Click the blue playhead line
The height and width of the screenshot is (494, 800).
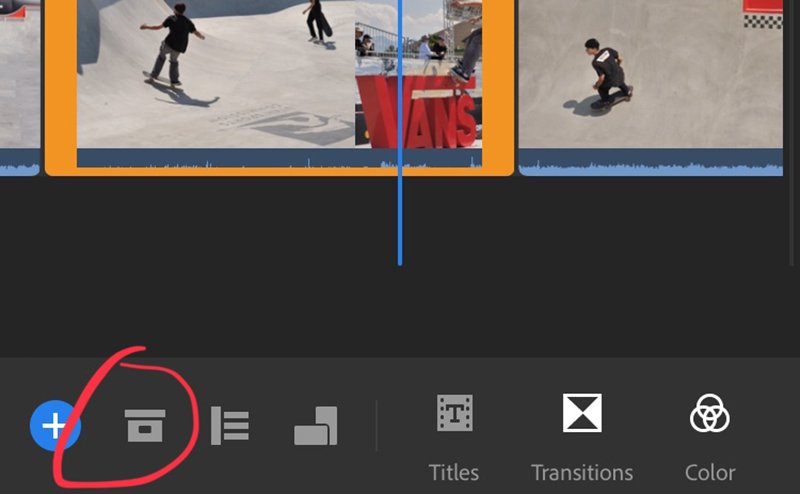tap(400, 220)
